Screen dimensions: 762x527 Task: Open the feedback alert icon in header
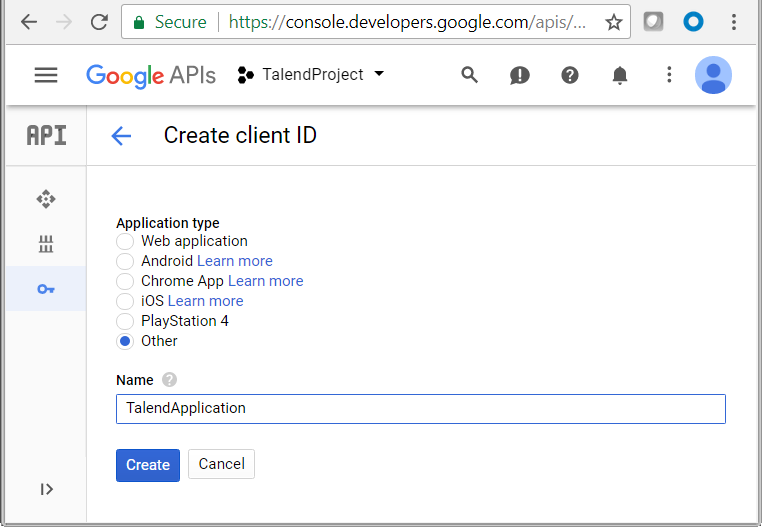[520, 75]
